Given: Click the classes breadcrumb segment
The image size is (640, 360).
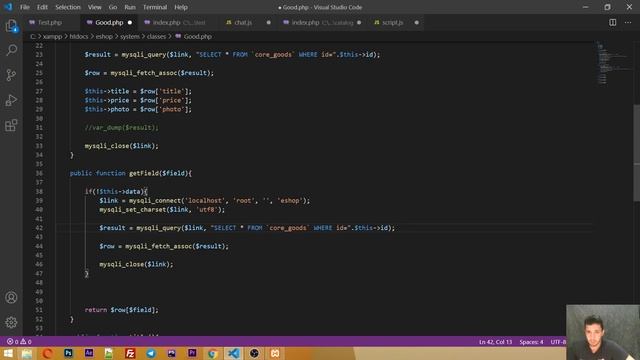Looking at the screenshot, I should tap(156, 36).
